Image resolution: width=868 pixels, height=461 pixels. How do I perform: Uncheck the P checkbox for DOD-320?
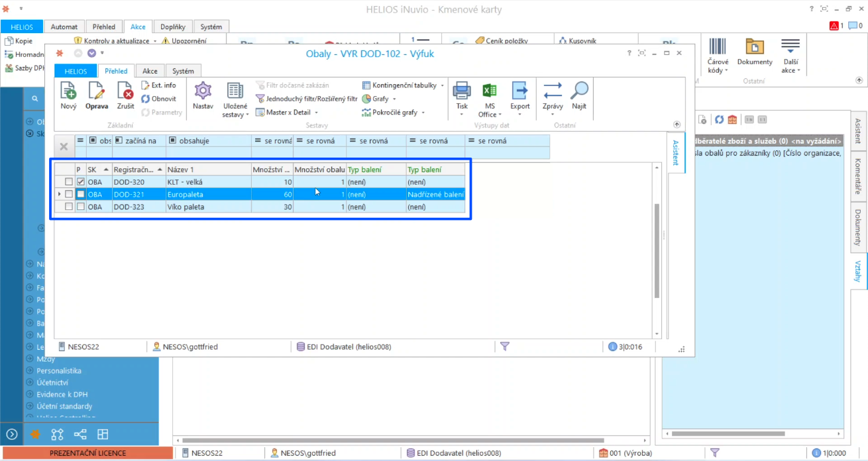[x=81, y=182]
